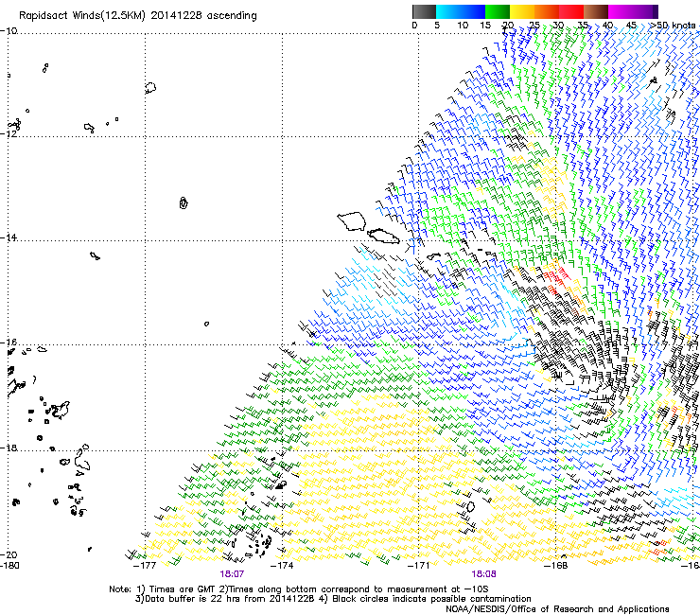700x615 pixels.
Task: Click the '0' label under the legend
Action: tap(414, 26)
